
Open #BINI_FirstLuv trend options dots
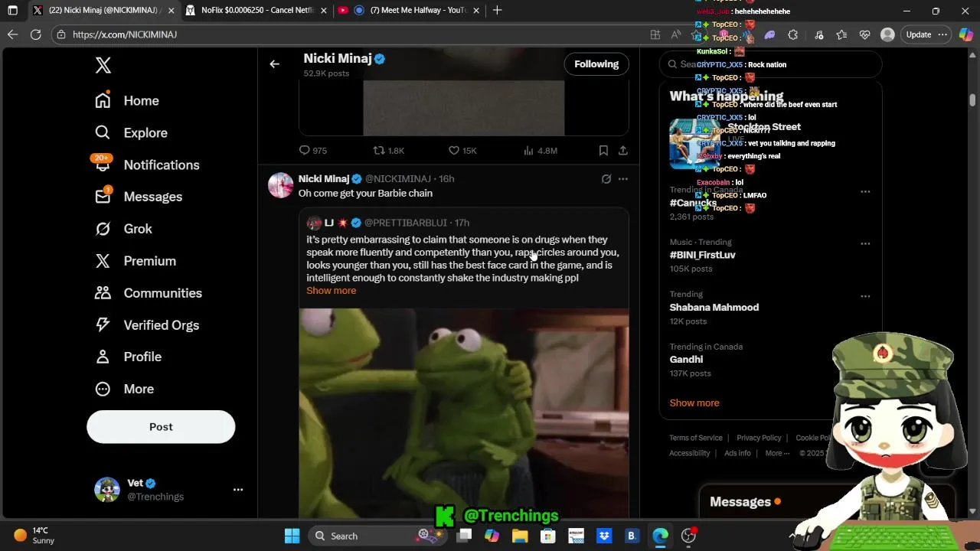click(x=865, y=243)
